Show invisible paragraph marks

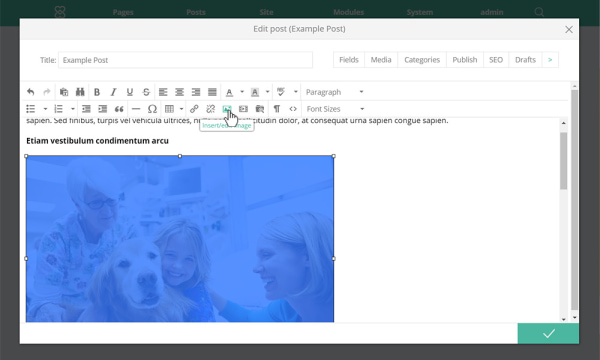point(277,109)
